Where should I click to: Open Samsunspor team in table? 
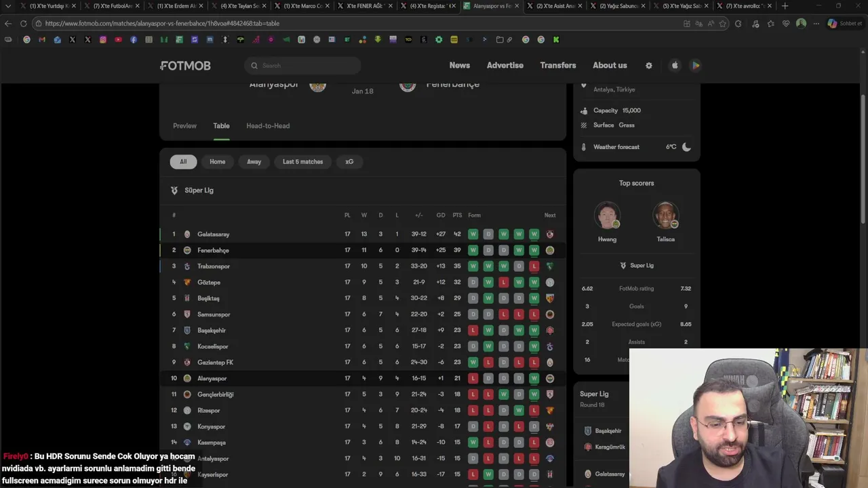[214, 314]
